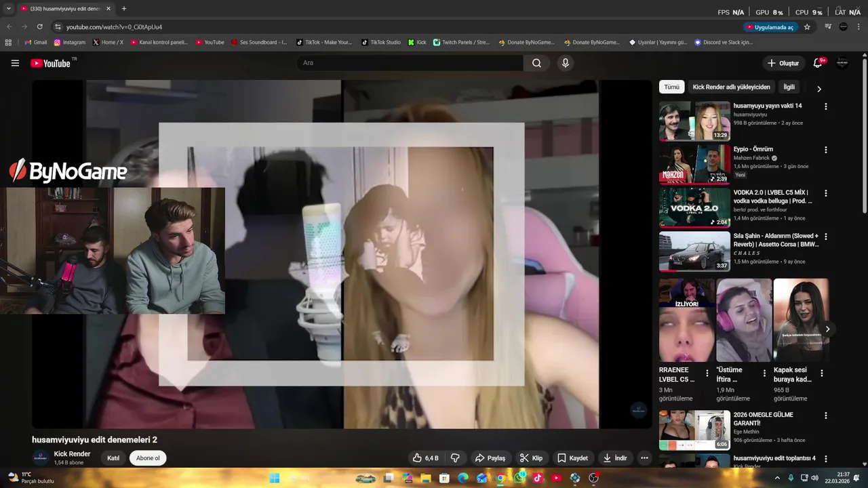The width and height of the screenshot is (868, 488).
Task: Click the Abone ol subscribe button
Action: 148,458
